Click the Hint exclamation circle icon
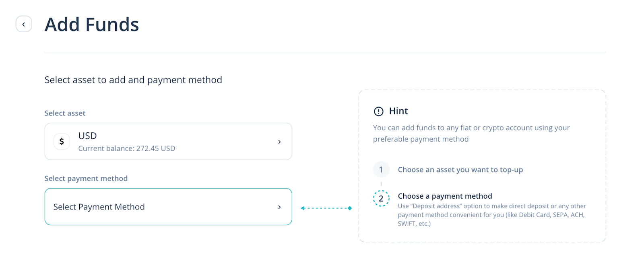The height and width of the screenshot is (259, 644). tap(378, 111)
